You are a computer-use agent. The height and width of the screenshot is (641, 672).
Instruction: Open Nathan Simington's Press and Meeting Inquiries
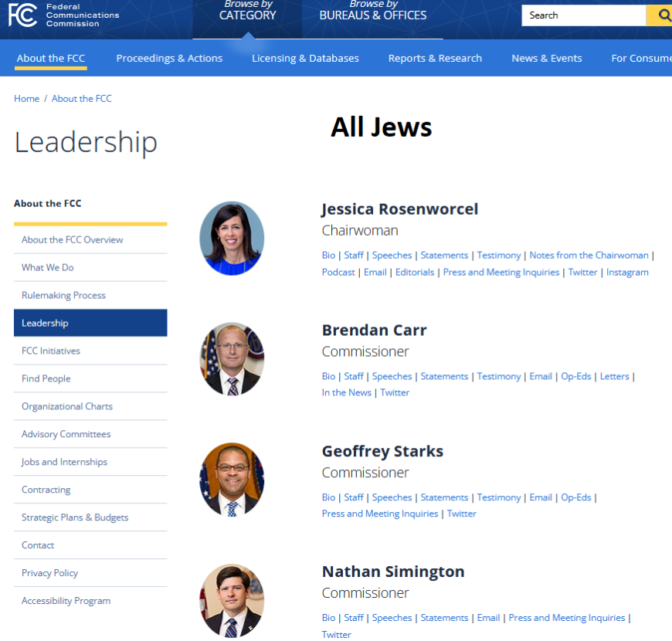(x=567, y=618)
